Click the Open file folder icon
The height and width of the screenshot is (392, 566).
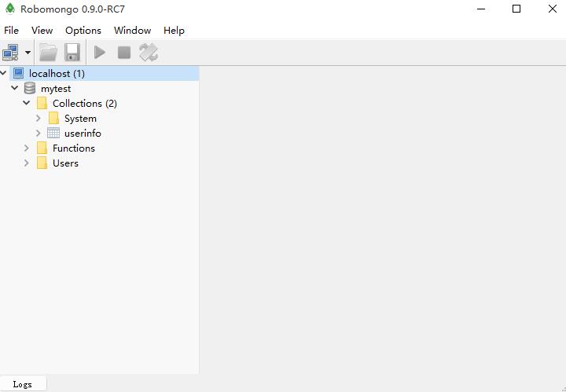pyautogui.click(x=48, y=53)
